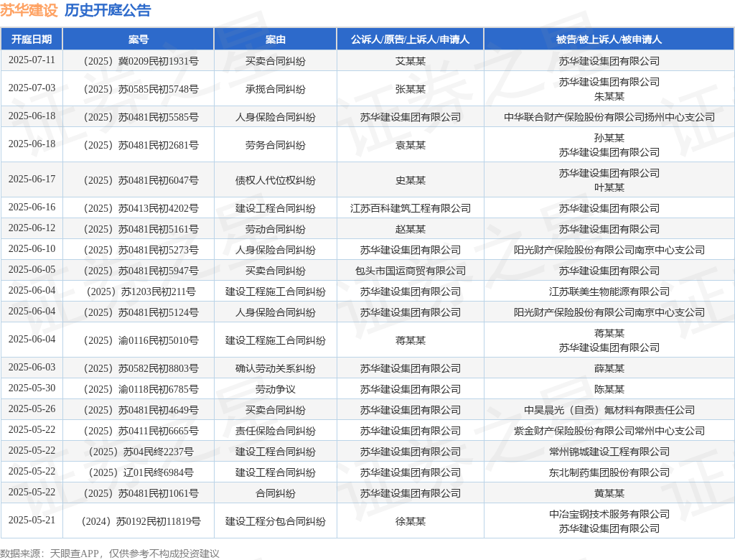Viewport: 735px width, 560px height.
Task: Click the date 2025-06-05
Action: 32,270
